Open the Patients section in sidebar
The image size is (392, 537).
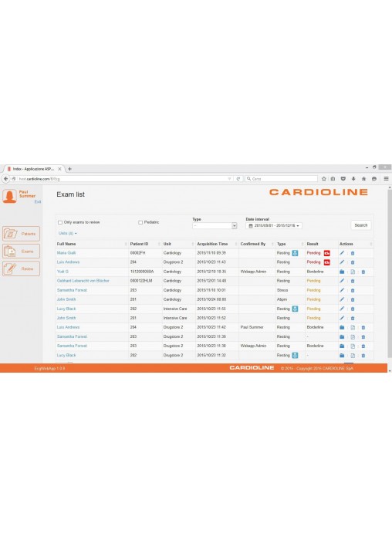coord(22,234)
